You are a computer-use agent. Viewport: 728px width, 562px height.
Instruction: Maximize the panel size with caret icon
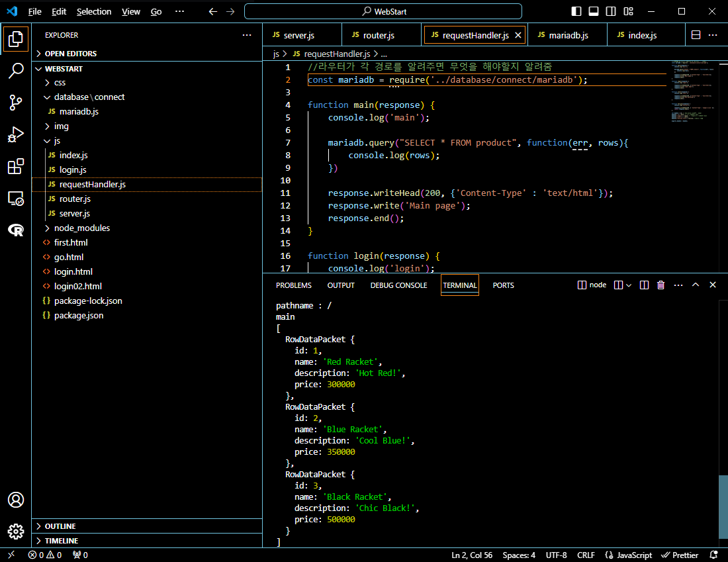696,285
